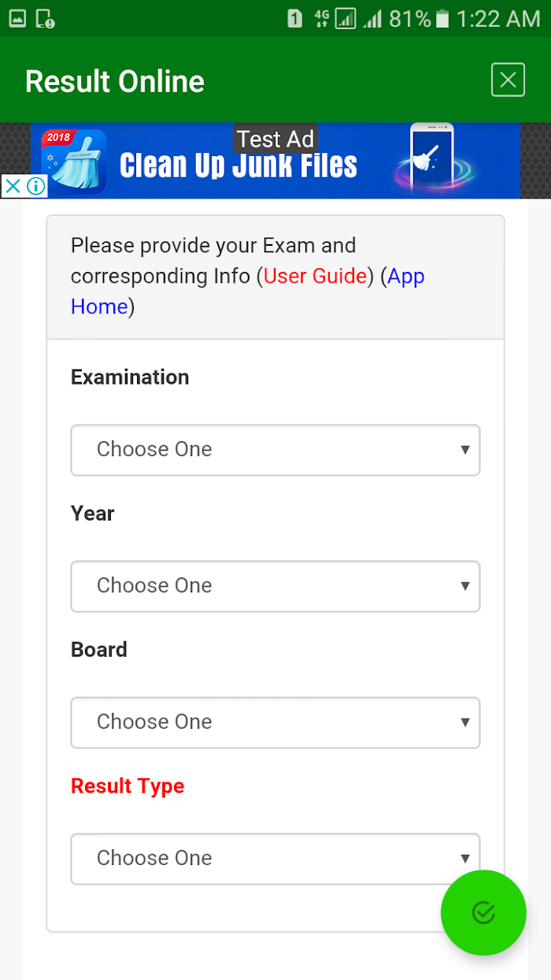Tap the green checkmark floating button
This screenshot has width=551, height=980.
click(x=483, y=912)
